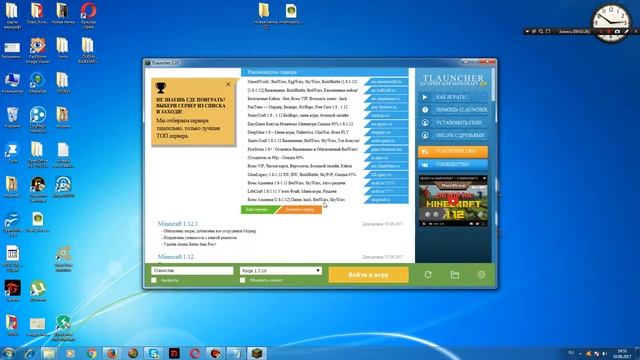Open Skype from taskbar
Image resolution: width=640 pixels, height=360 pixels.
coord(153,353)
